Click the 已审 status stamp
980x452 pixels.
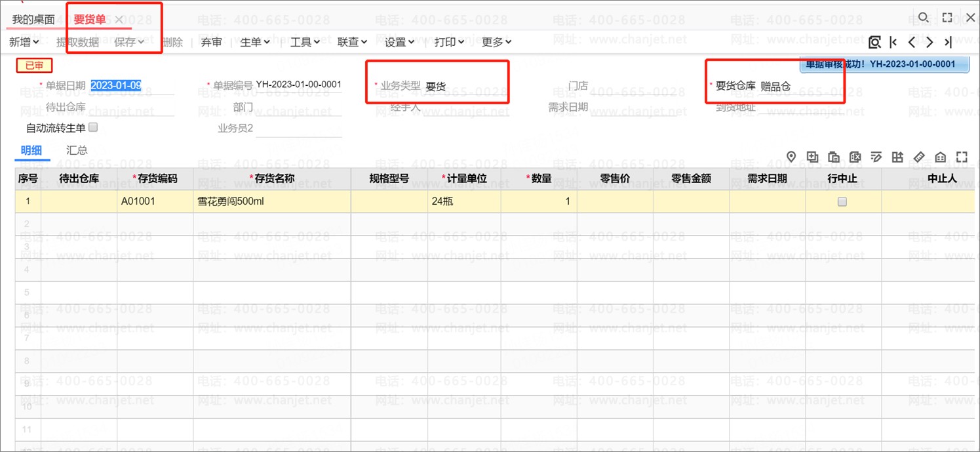(x=34, y=65)
